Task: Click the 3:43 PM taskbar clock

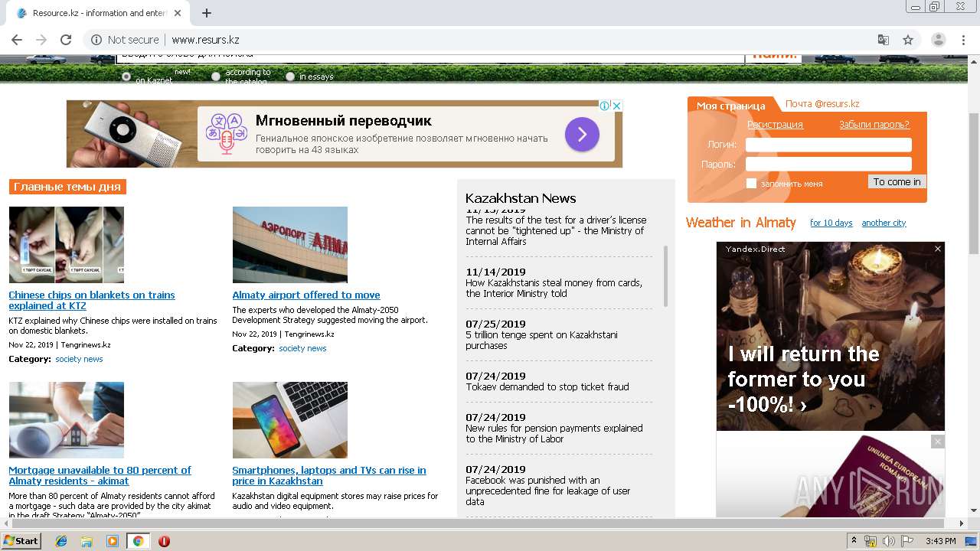Action: pos(940,541)
